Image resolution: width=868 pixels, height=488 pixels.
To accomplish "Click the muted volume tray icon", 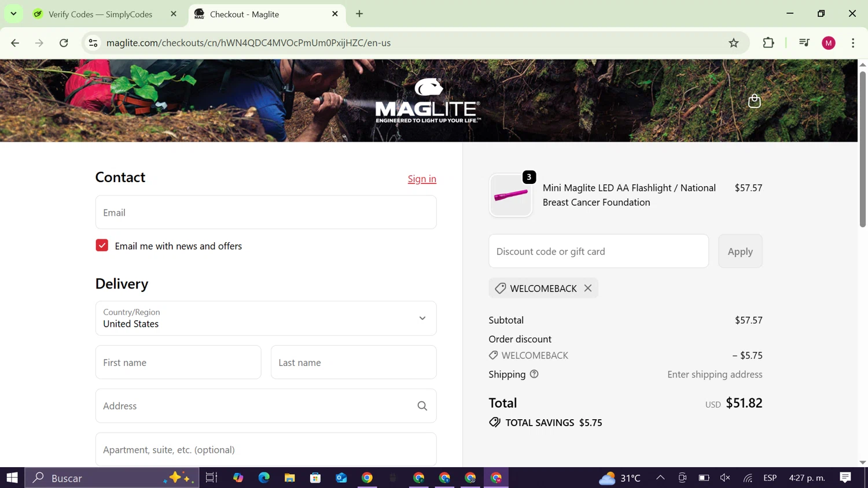I will [x=725, y=478].
